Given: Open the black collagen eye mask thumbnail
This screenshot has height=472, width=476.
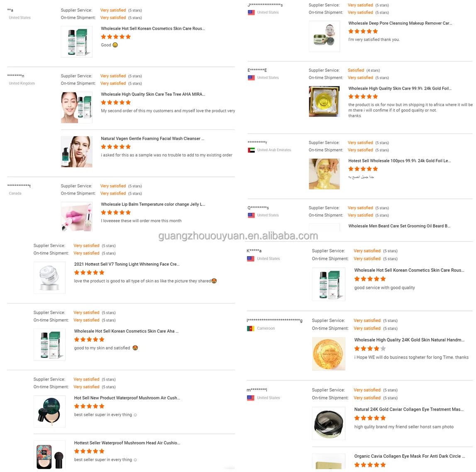Looking at the screenshot, I should click(329, 423).
